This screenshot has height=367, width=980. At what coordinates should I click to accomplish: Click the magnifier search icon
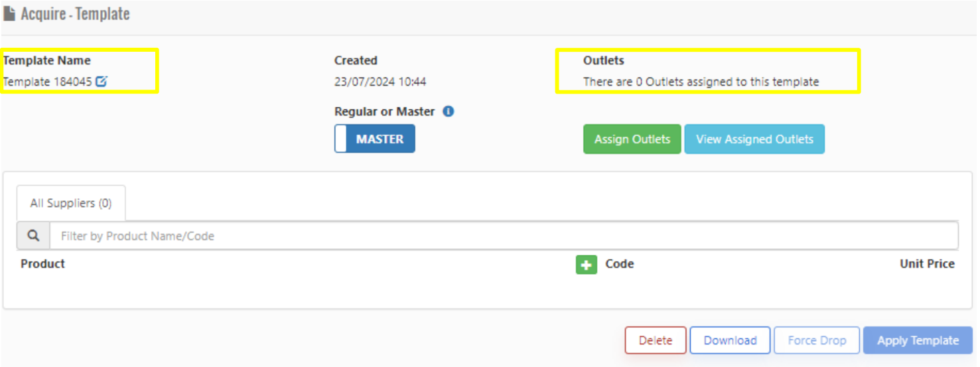click(x=33, y=236)
